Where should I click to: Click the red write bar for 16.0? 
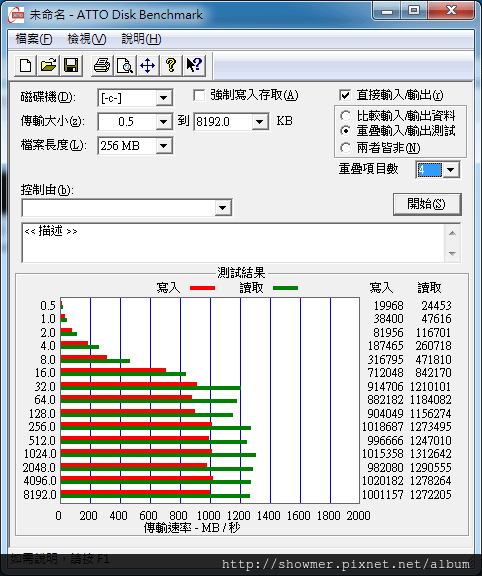[x=114, y=370]
